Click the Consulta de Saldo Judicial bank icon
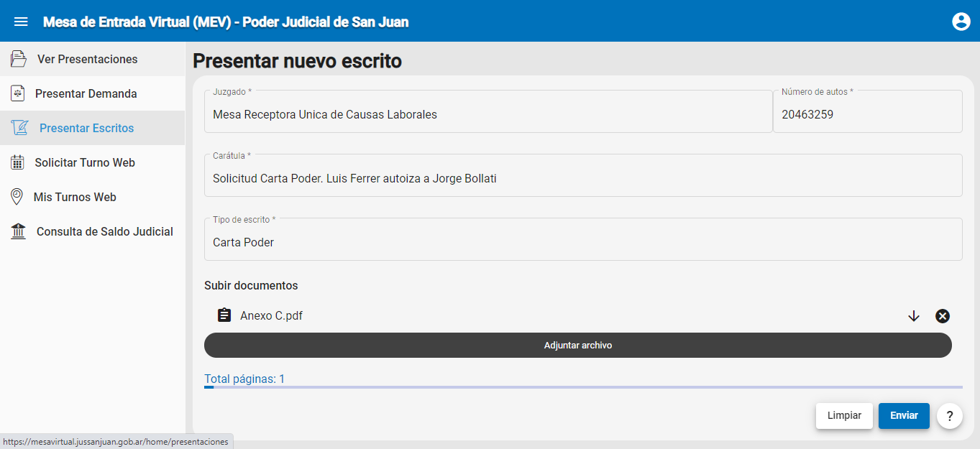The image size is (980, 449). tap(18, 231)
